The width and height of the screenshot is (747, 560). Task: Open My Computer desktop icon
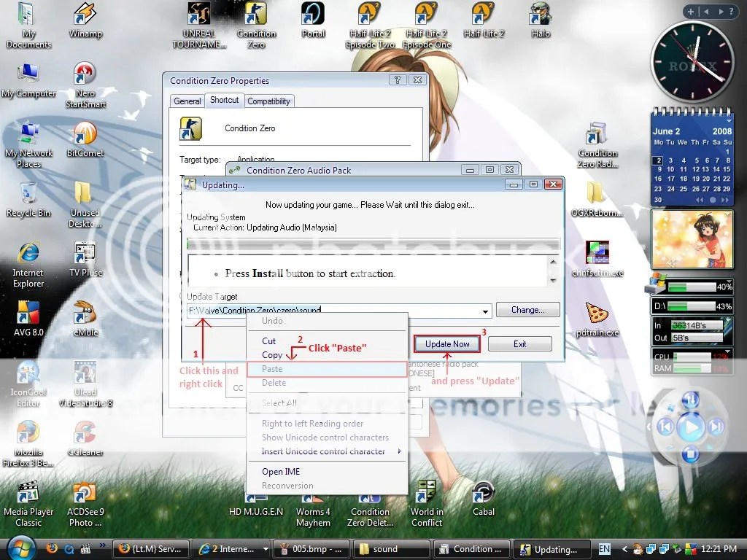pos(28,80)
